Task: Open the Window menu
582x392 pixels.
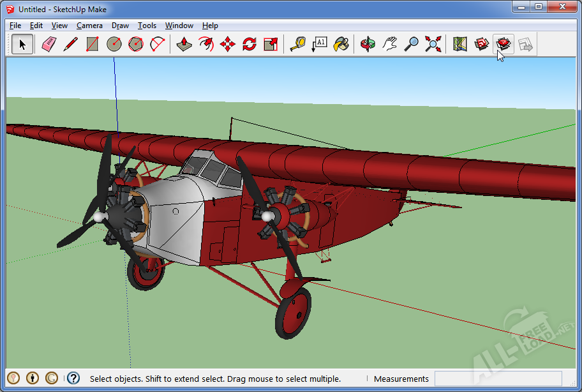Action: coord(179,26)
